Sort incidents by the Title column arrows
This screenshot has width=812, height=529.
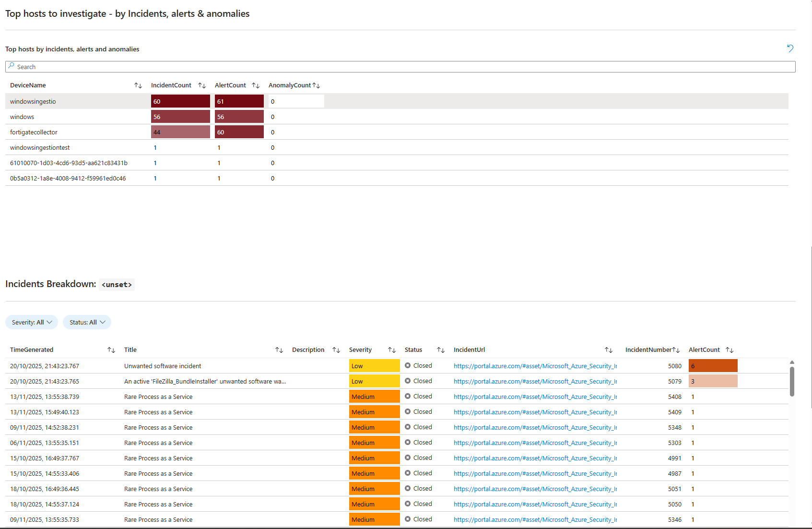279,350
